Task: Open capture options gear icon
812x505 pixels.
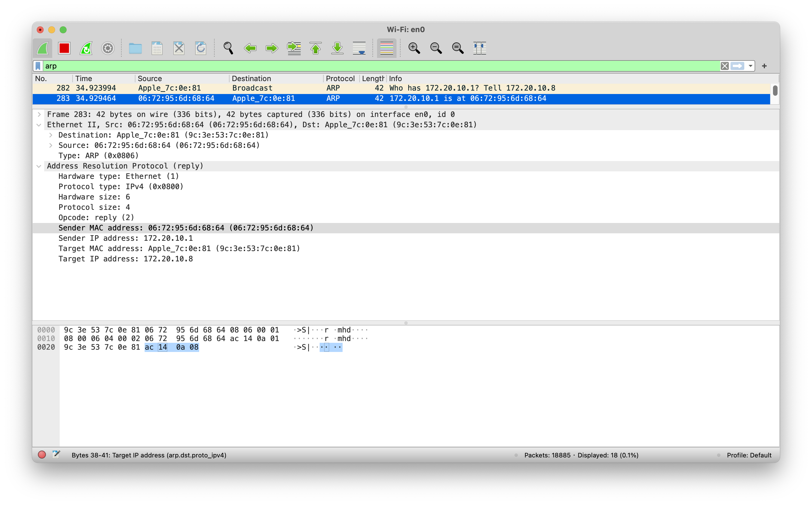Action: 108,48
